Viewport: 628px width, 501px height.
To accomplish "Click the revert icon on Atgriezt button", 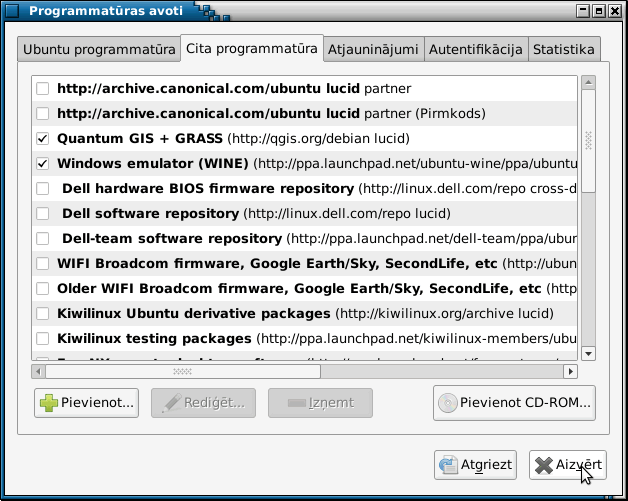I will coord(448,465).
